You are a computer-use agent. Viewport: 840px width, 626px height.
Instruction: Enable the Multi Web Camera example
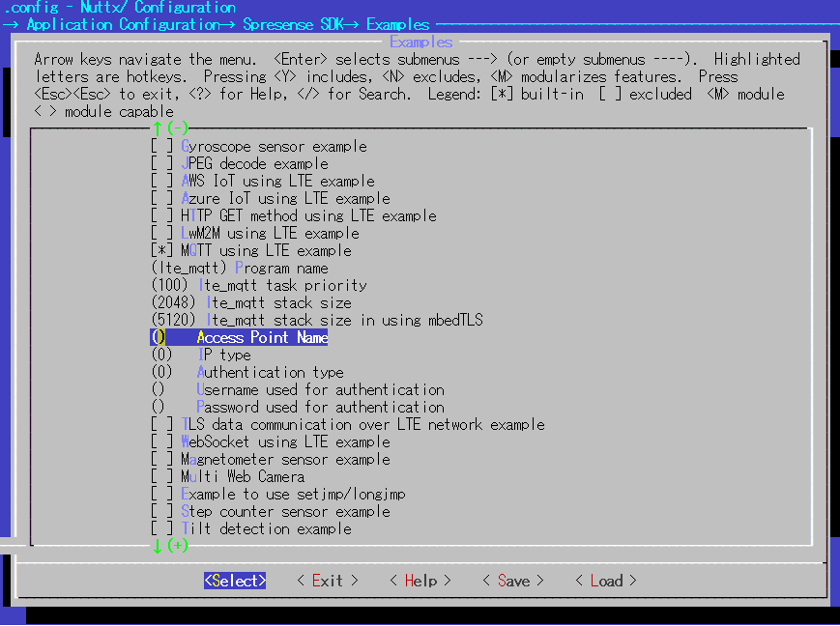[162, 477]
